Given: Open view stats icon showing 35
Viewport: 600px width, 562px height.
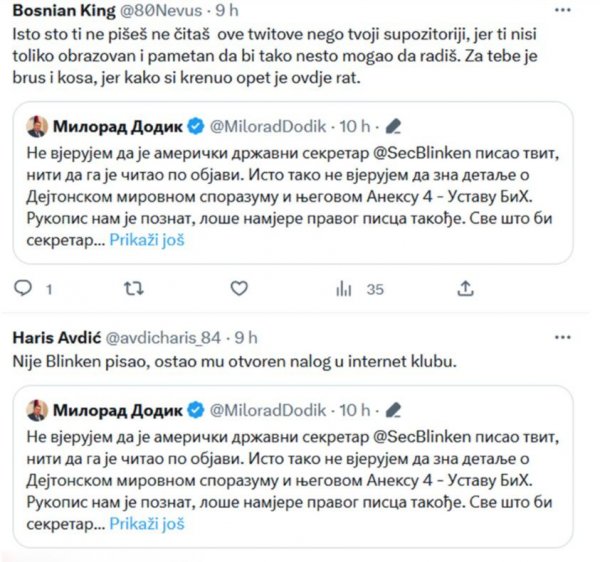Looking at the screenshot, I should (345, 289).
